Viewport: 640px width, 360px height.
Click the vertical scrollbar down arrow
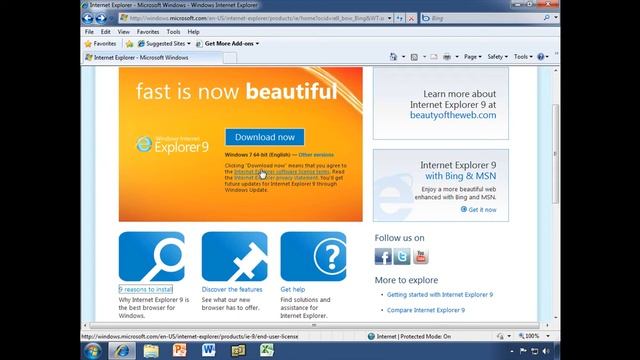(556, 317)
